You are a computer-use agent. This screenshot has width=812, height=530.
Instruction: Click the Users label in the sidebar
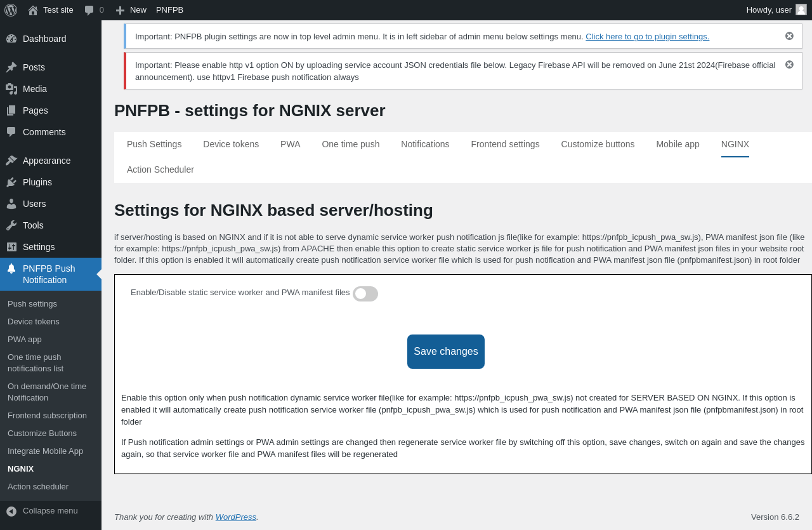pos(34,204)
